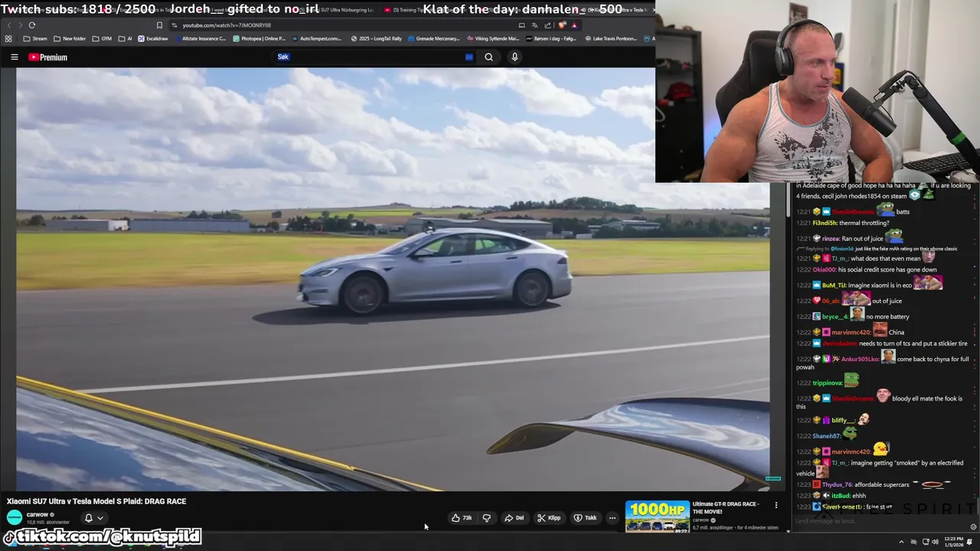Open the Børsen i dag bookmark
The width and height of the screenshot is (980, 551).
click(551, 38)
